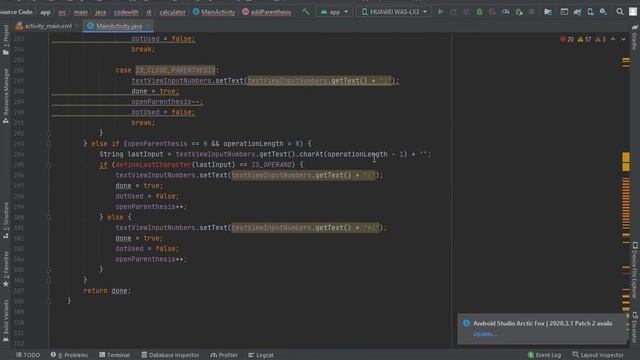Open the TODO tool window

click(28, 355)
